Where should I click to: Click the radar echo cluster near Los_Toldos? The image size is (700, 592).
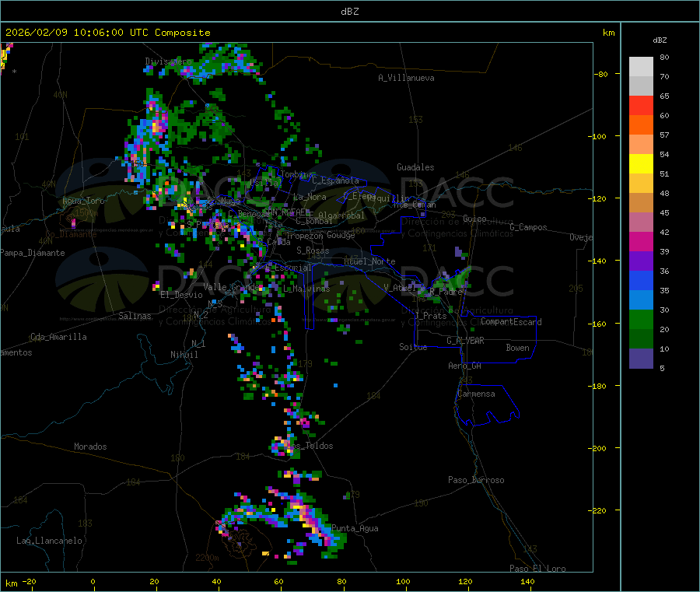285,447
